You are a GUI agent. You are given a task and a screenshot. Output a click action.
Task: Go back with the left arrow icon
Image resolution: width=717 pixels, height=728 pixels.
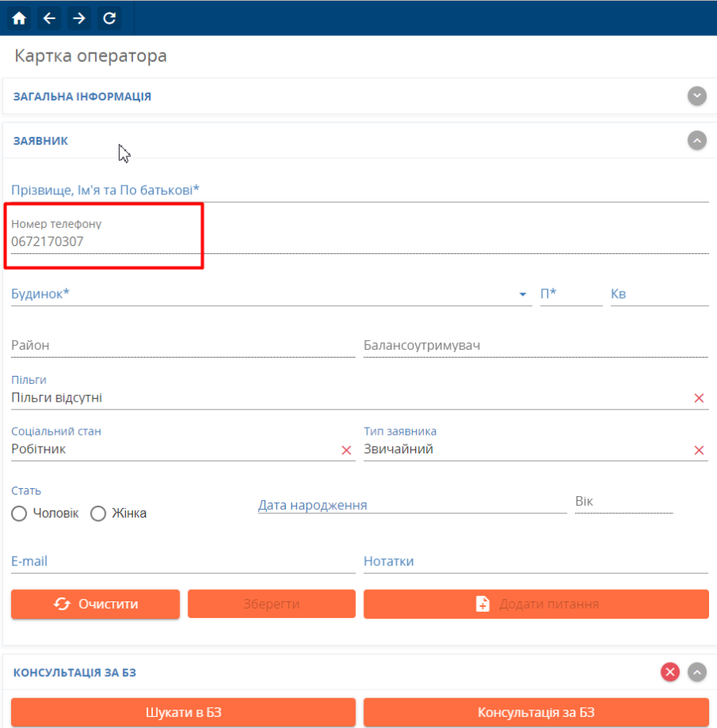pyautogui.click(x=49, y=18)
